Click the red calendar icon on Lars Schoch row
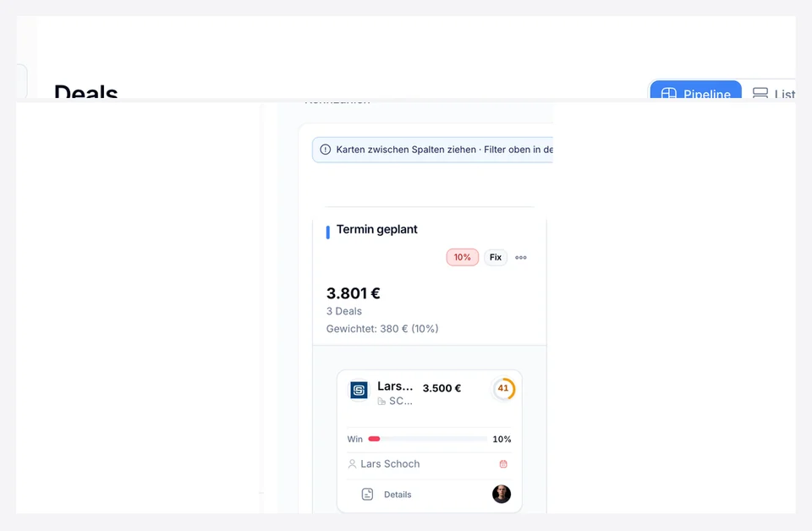 503,463
